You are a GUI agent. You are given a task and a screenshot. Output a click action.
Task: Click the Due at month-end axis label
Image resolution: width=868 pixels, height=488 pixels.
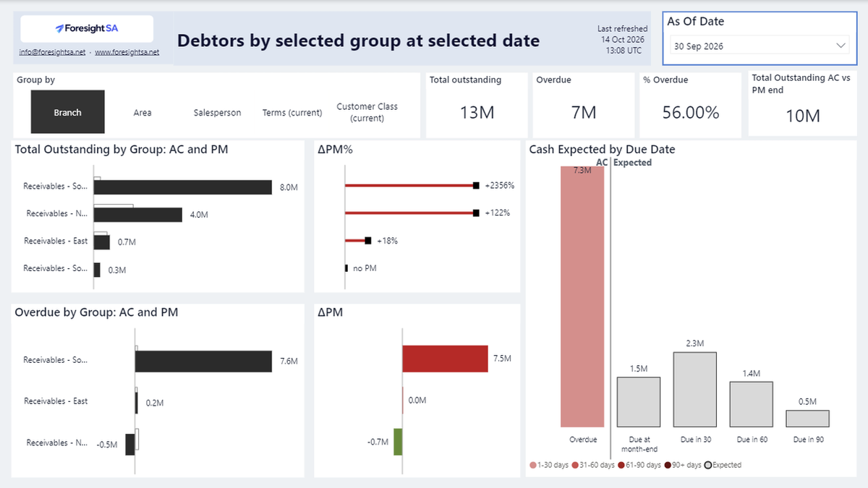(x=639, y=442)
